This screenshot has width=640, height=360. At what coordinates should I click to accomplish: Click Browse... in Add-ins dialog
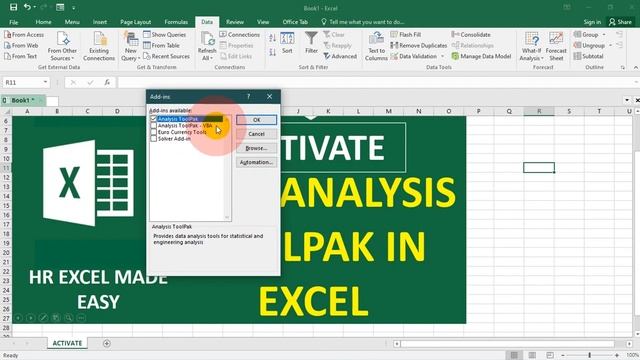tap(256, 148)
